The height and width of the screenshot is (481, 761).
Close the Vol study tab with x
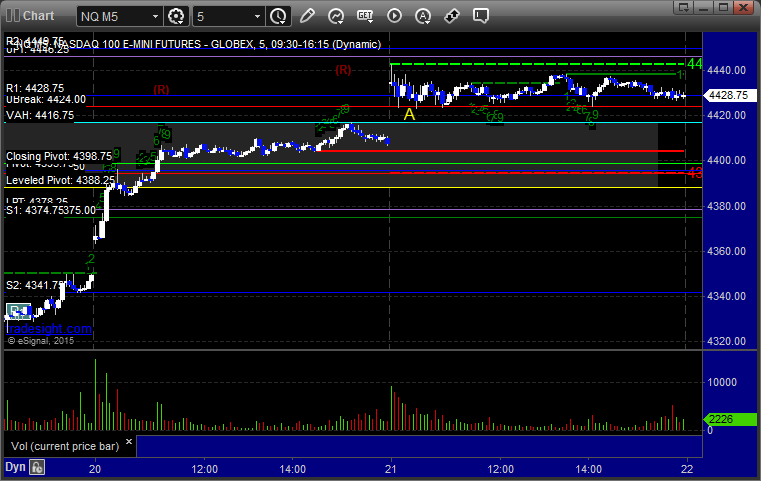coord(129,442)
